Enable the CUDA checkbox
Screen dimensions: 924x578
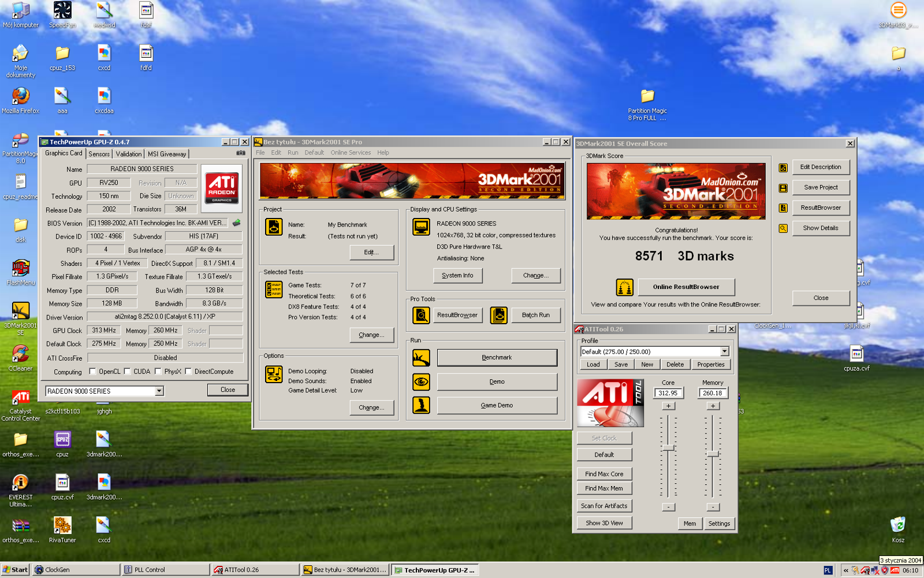coord(127,372)
